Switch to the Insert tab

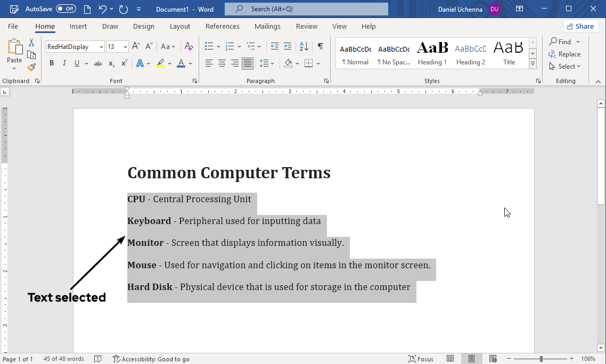pos(78,26)
